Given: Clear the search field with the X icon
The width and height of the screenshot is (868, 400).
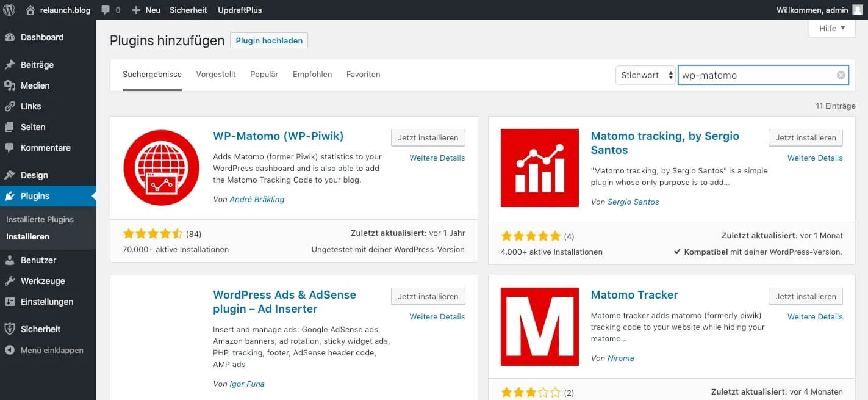Looking at the screenshot, I should pyautogui.click(x=841, y=75).
